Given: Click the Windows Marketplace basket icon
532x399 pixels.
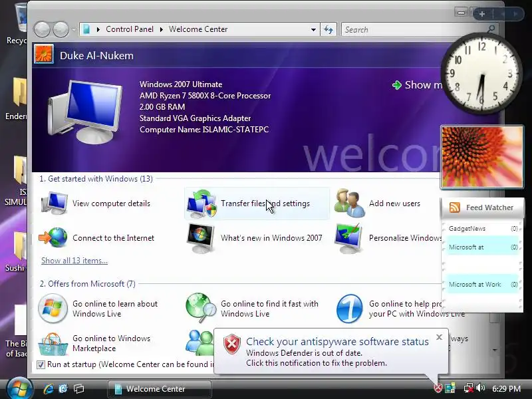Looking at the screenshot, I should (53, 344).
